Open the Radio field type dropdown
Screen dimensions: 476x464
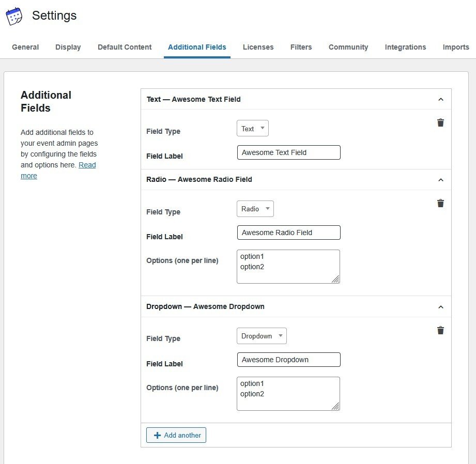[255, 209]
